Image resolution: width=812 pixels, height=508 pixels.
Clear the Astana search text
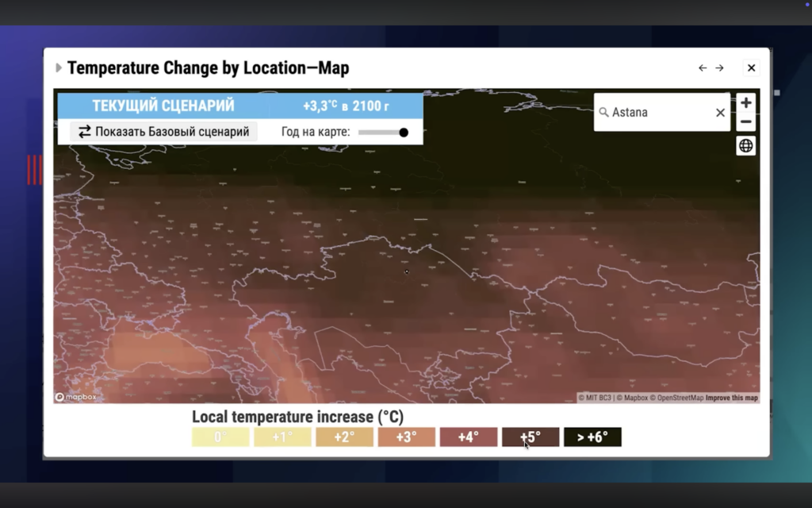point(720,113)
